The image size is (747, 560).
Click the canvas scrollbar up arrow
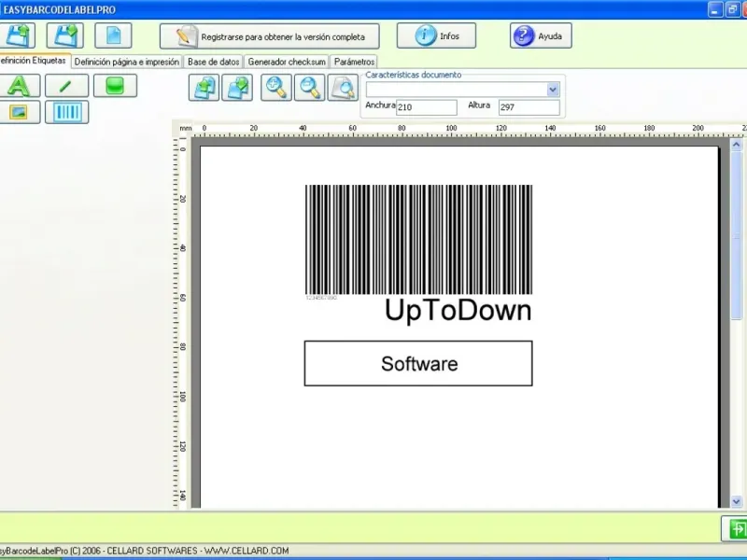pyautogui.click(x=737, y=145)
